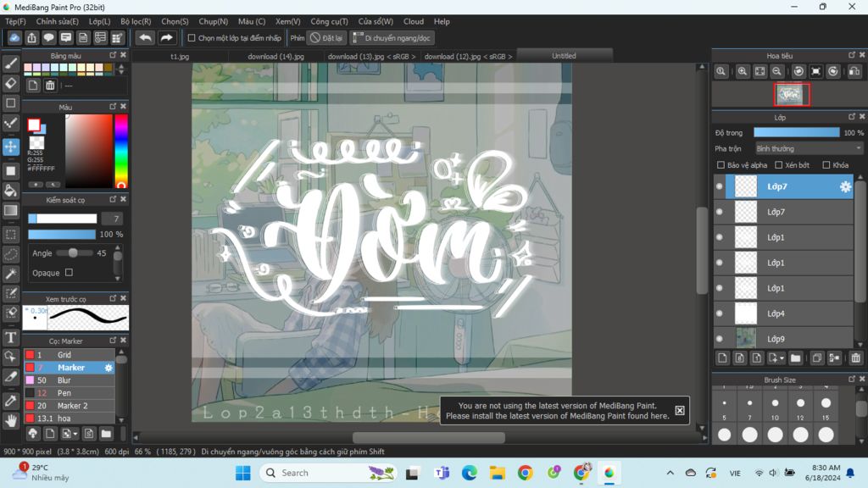Image resolution: width=868 pixels, height=488 pixels.
Task: Choose the Text tool
Action: [x=10, y=337]
